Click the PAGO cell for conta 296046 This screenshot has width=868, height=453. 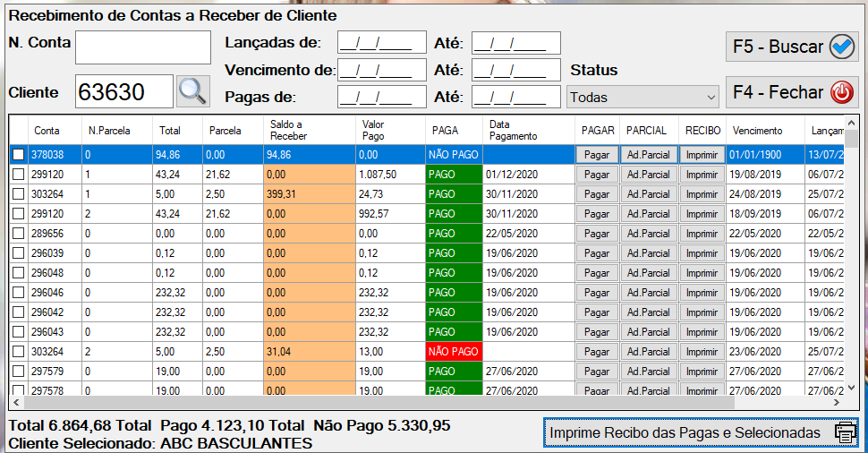click(x=454, y=293)
